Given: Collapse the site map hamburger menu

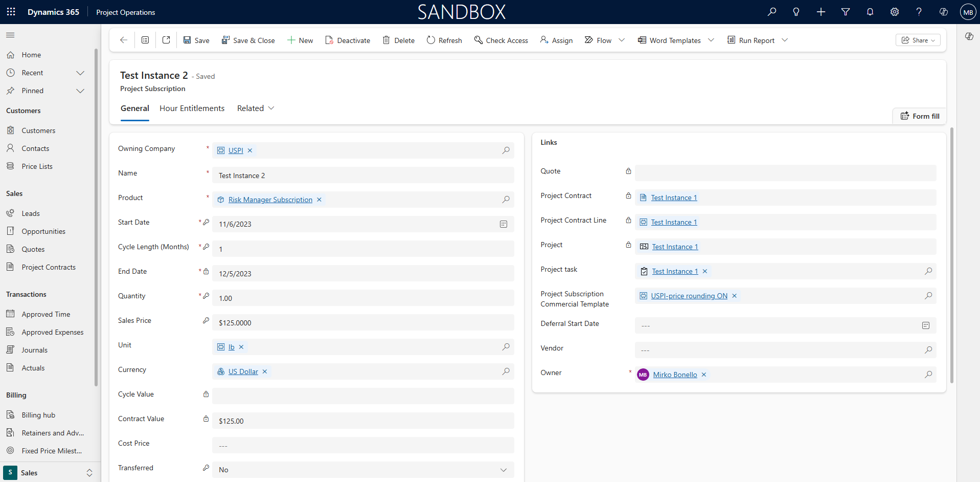Looking at the screenshot, I should [10, 35].
